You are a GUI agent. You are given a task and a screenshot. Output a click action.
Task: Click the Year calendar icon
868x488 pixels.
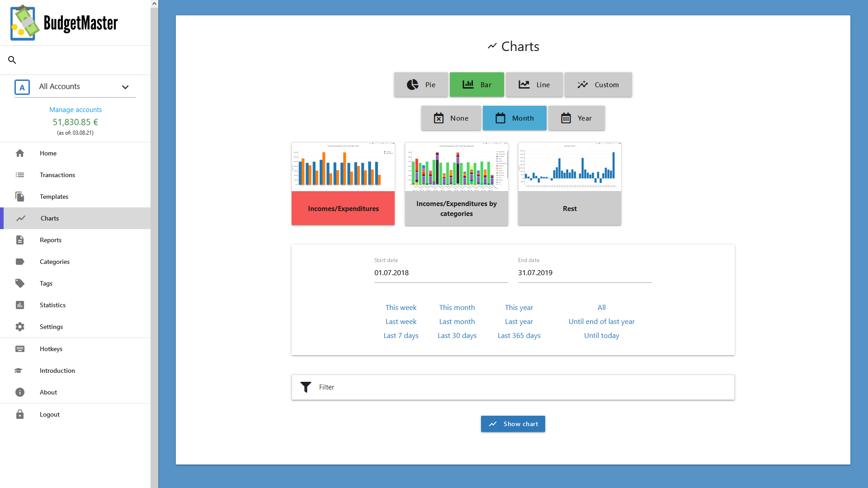point(566,118)
